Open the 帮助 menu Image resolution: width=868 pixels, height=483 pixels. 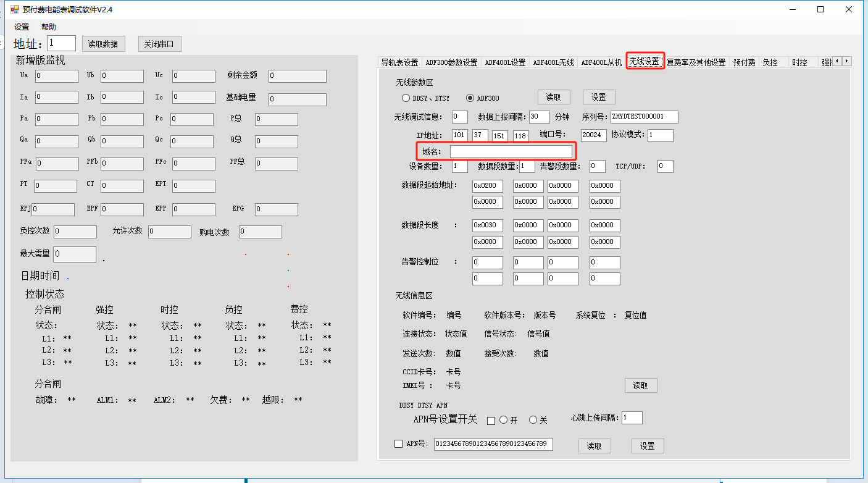click(49, 27)
